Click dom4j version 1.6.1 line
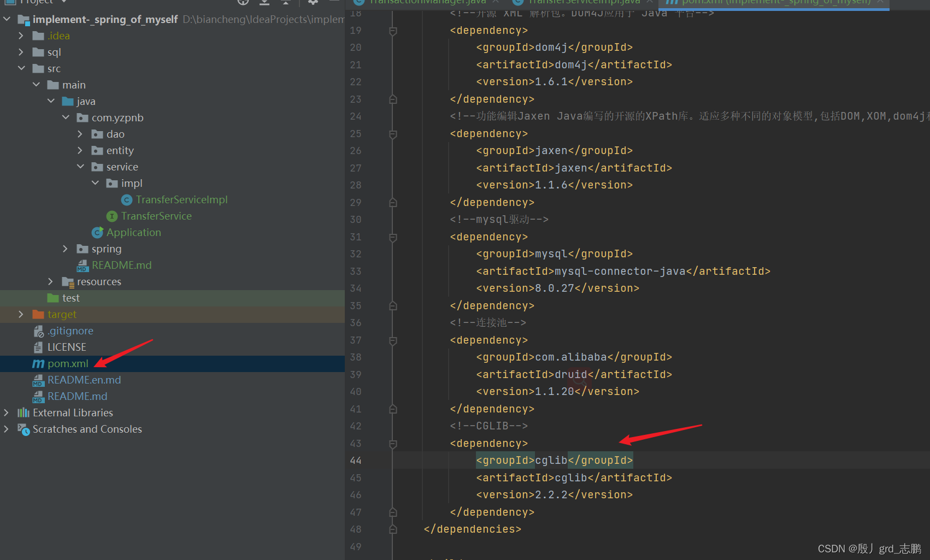The height and width of the screenshot is (560, 930). (x=554, y=82)
